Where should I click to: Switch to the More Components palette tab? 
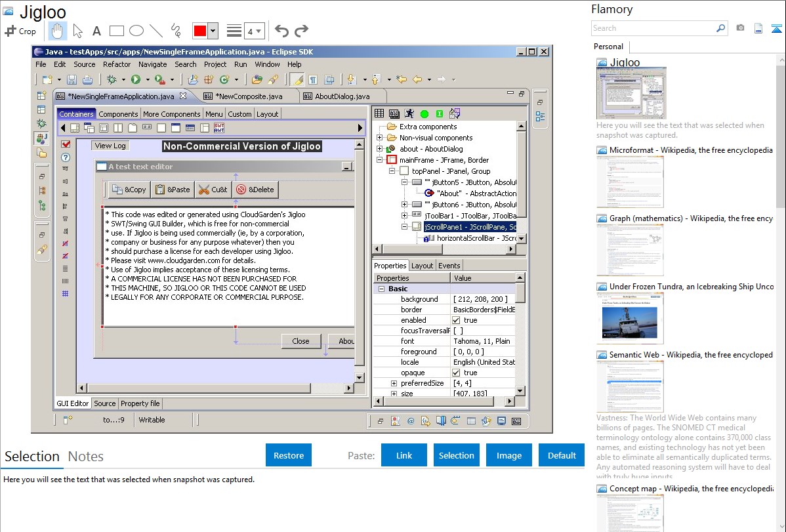pyautogui.click(x=171, y=114)
